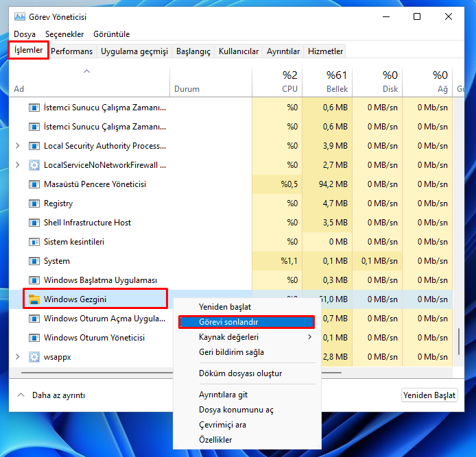
Task: Click Dosya konumunu aç
Action: tap(247, 410)
